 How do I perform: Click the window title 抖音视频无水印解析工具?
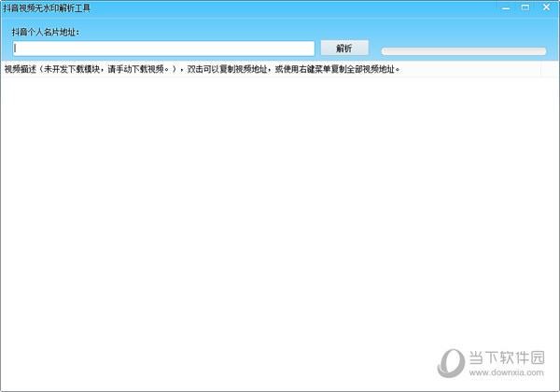(47, 8)
